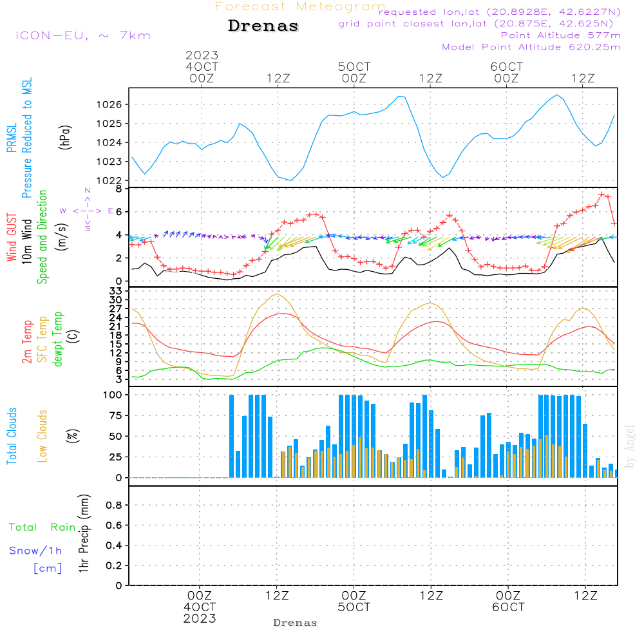Image resolution: width=644 pixels, height=644 pixels.
Task: Click the requested lon,lat coordinates text
Action: (x=499, y=12)
